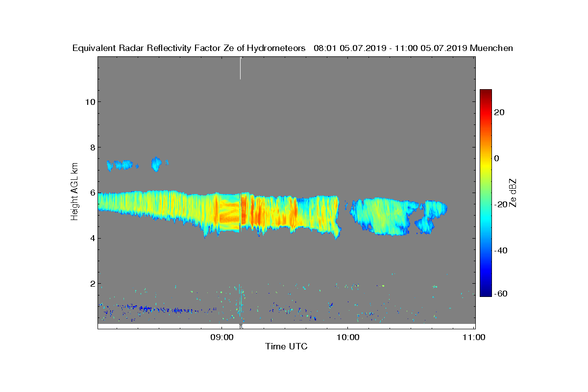The width and height of the screenshot is (588, 392).
Task: Click the y-axis label "Height AGL km"
Action: pos(74,192)
